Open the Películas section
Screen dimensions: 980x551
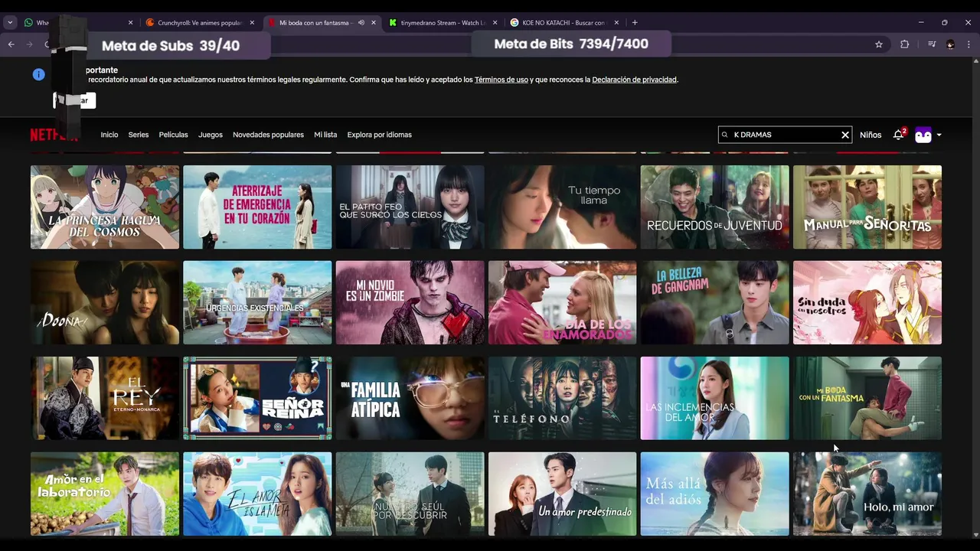[173, 135]
